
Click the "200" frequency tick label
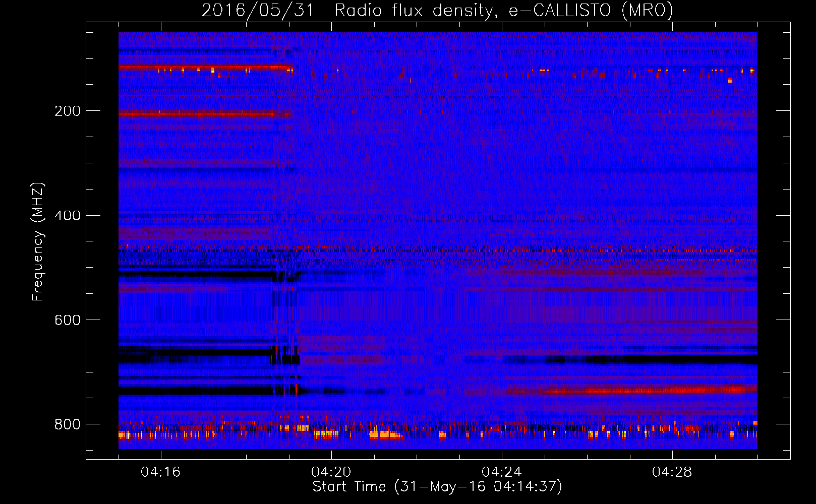[68, 111]
